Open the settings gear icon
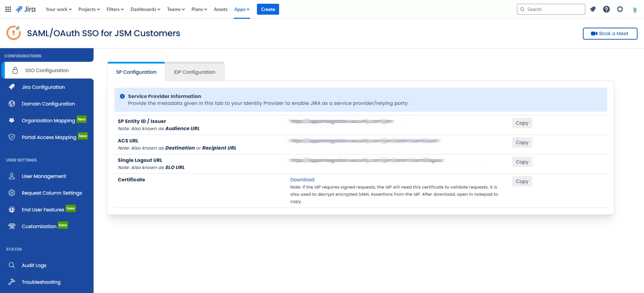 click(x=620, y=9)
